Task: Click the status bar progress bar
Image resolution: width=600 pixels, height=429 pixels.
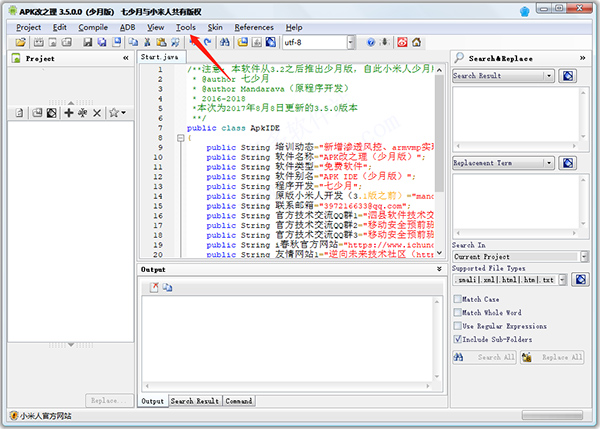Action: tap(552, 415)
